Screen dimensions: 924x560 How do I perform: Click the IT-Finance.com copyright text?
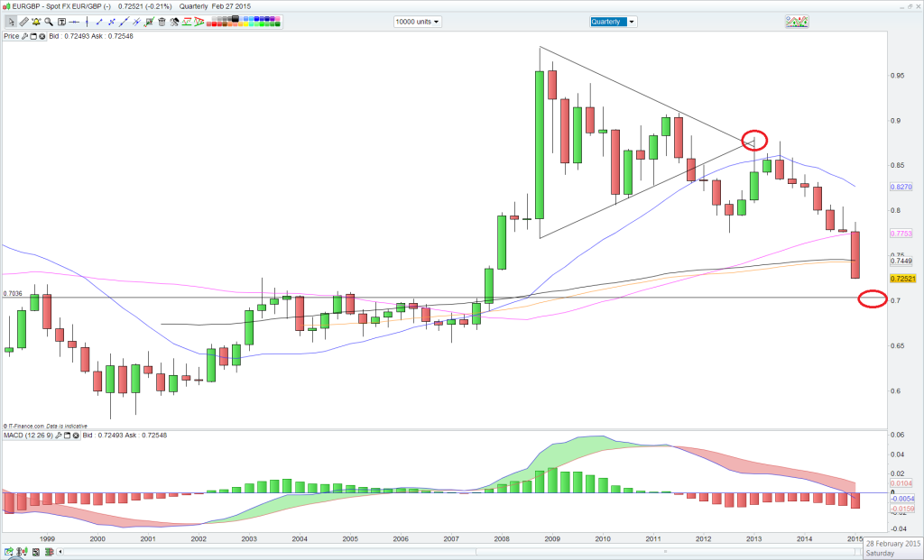pos(45,426)
